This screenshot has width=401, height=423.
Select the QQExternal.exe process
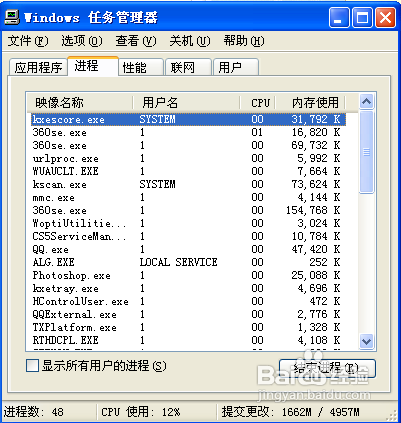coord(188,314)
